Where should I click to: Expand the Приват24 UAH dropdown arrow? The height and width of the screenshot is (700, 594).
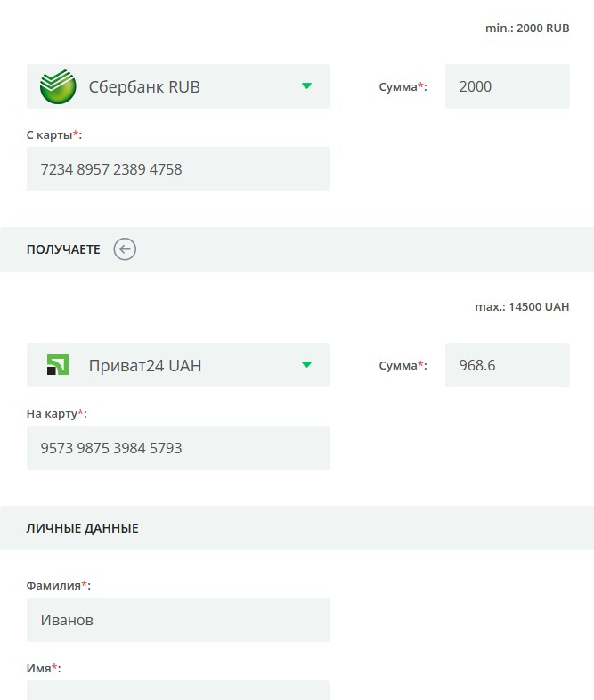(x=306, y=364)
